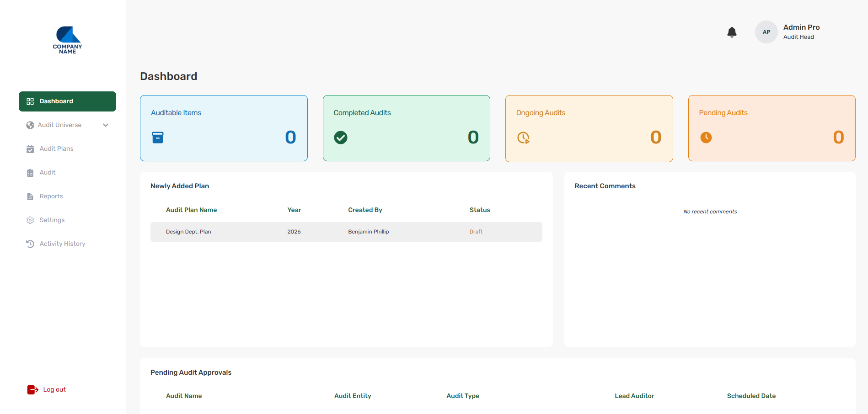This screenshot has width=868, height=414.
Task: Click the Created By column header
Action: pyautogui.click(x=365, y=210)
